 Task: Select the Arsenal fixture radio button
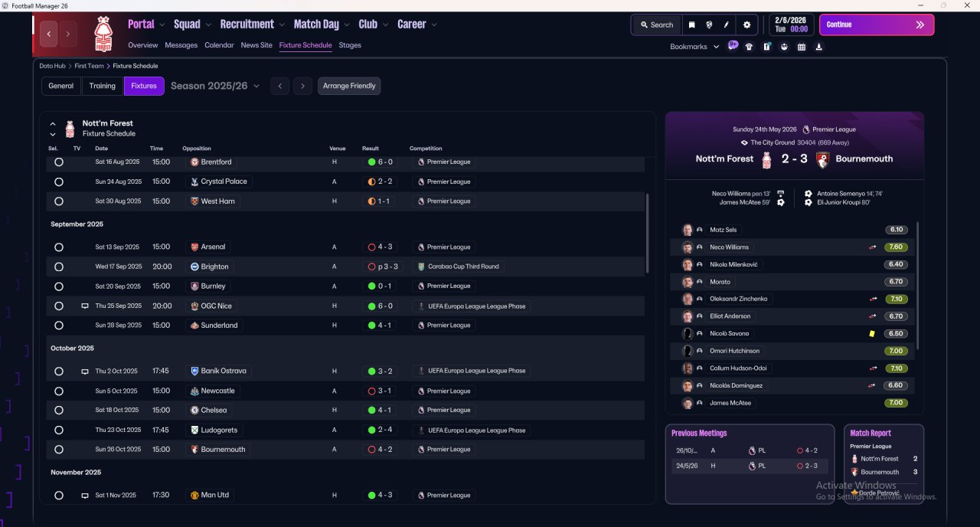tap(59, 247)
